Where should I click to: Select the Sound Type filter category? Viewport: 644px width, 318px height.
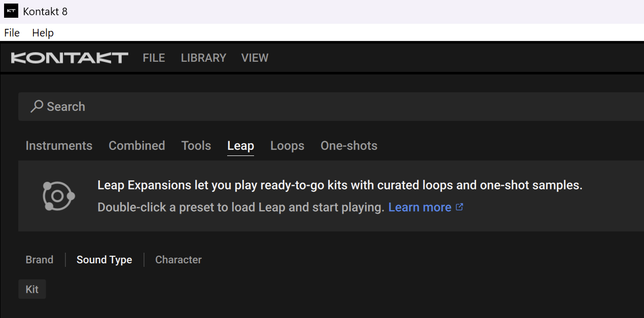104,260
